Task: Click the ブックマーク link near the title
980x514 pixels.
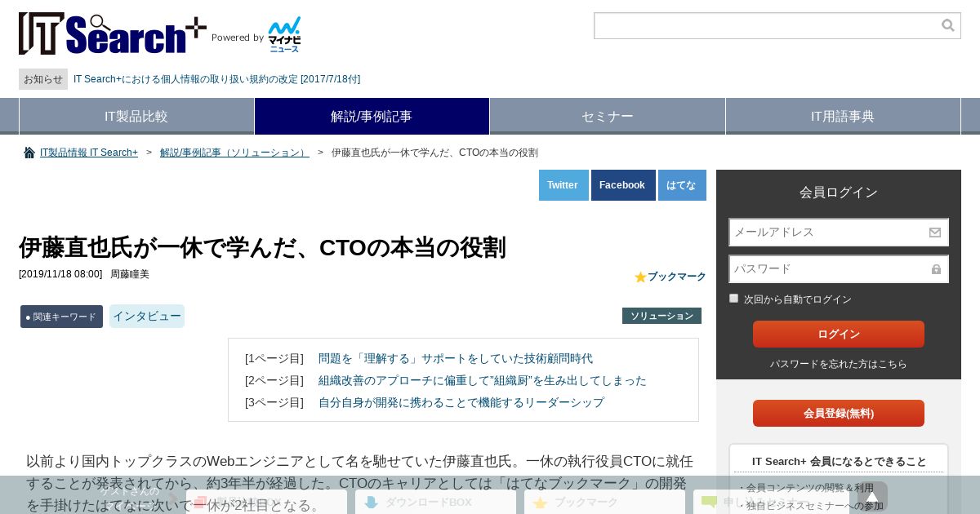Action: (x=676, y=277)
